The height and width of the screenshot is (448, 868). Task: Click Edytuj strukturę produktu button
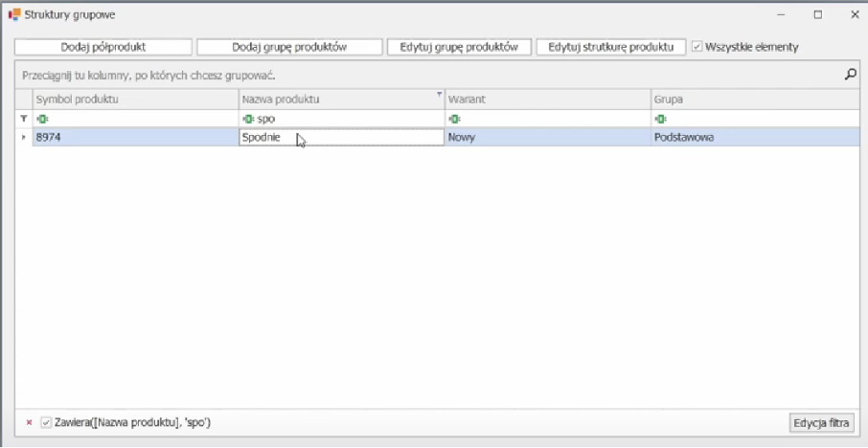click(610, 47)
